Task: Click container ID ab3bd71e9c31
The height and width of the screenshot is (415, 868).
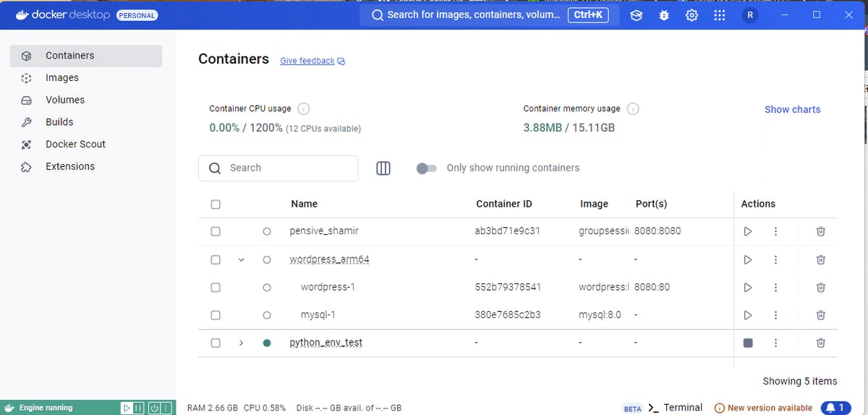Action: click(x=508, y=231)
